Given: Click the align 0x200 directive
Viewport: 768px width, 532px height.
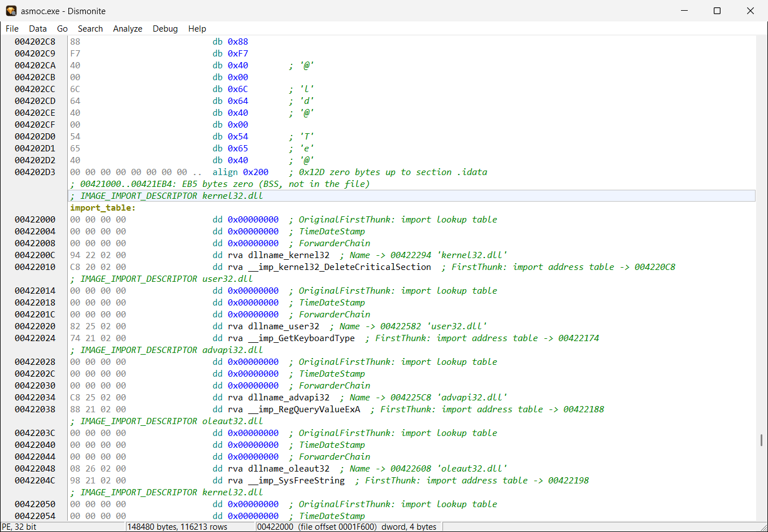Looking at the screenshot, I should pos(241,172).
